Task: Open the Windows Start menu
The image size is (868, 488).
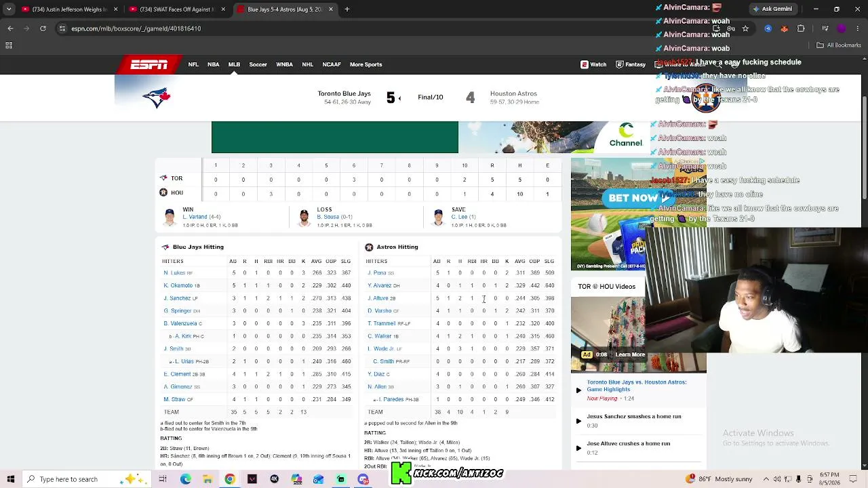Action: pos(10,479)
